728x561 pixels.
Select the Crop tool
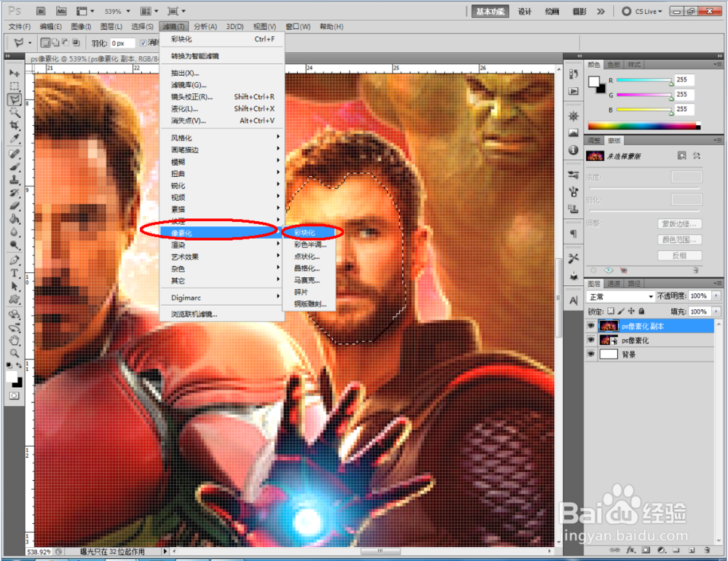coord(14,125)
